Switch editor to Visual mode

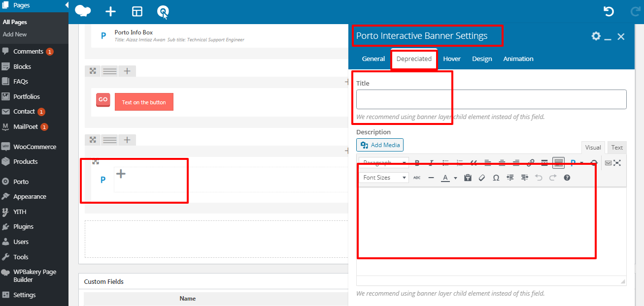pos(593,147)
